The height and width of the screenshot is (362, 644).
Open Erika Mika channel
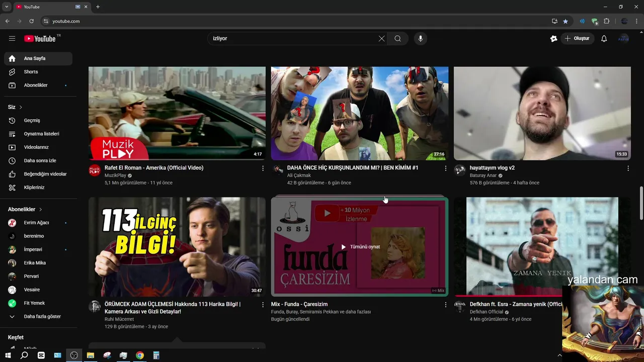[x=38, y=263]
